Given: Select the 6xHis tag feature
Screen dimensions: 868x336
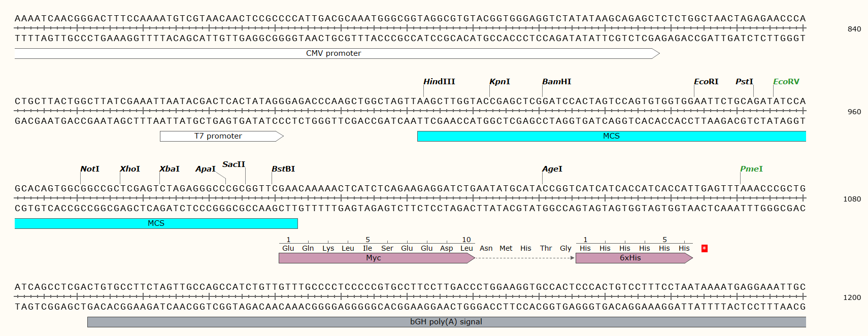Looking at the screenshot, I should pyautogui.click(x=630, y=258).
